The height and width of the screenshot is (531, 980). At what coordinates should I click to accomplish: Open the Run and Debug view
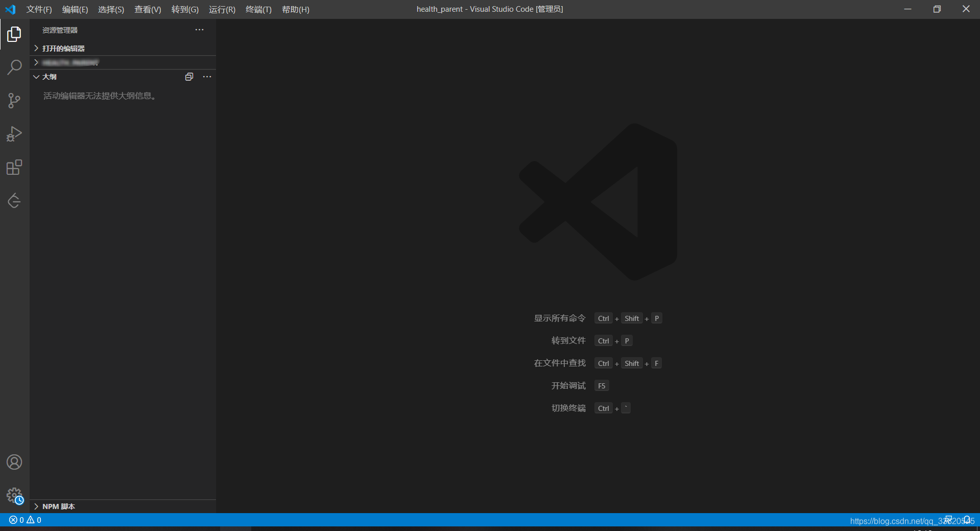(x=14, y=134)
